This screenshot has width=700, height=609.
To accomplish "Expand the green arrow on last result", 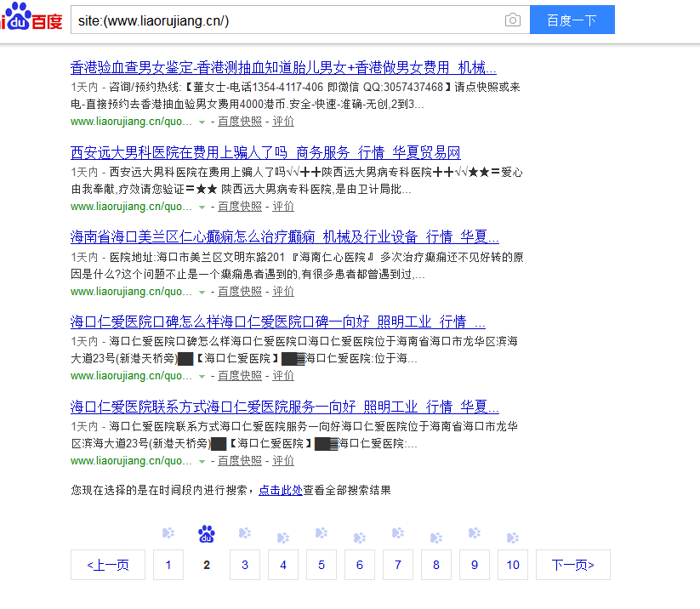I will click(202, 461).
